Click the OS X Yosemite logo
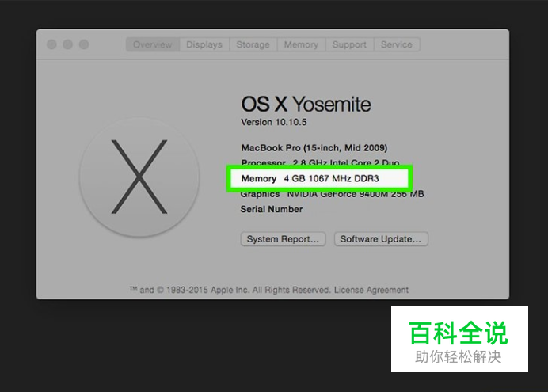The height and width of the screenshot is (392, 548). [x=139, y=177]
